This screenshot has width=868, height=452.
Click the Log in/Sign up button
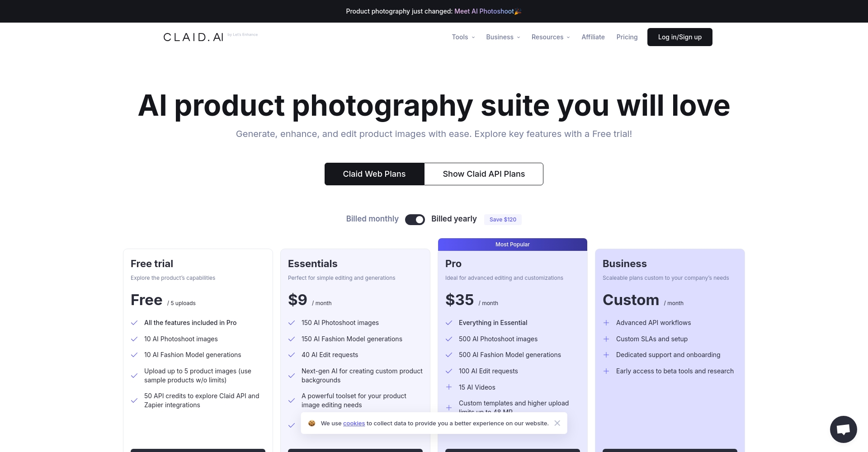pos(679,37)
